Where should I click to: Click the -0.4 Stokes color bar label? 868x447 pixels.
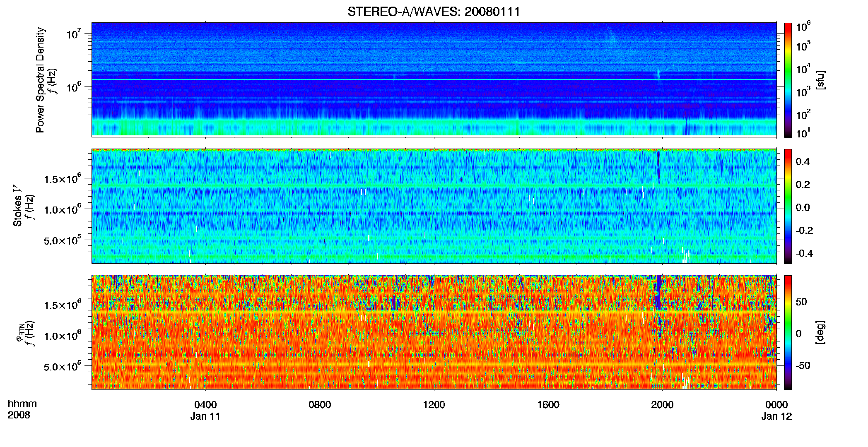(804, 253)
